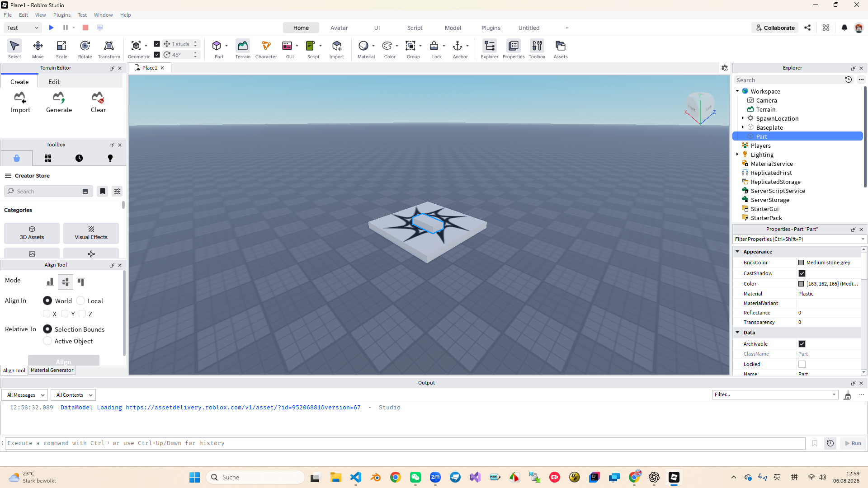Click the Color property swatch
Image resolution: width=868 pixels, height=488 pixels.
[x=801, y=284]
